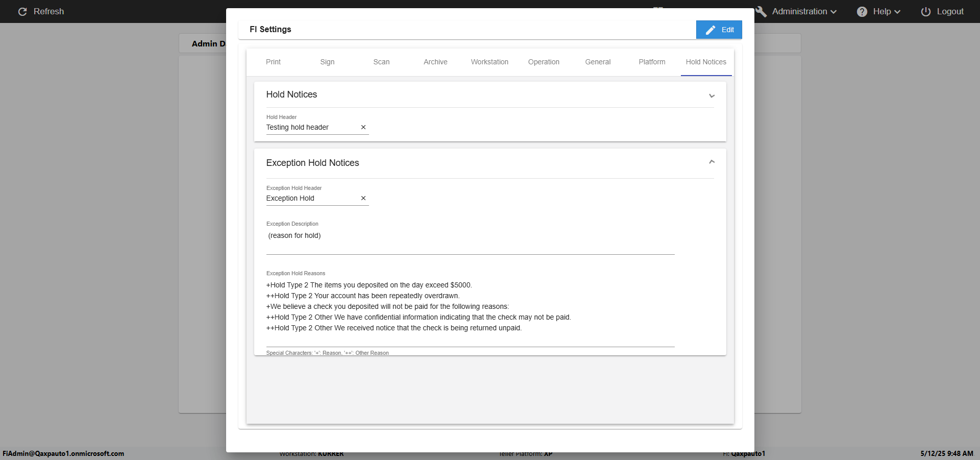Image resolution: width=980 pixels, height=460 pixels.
Task: Open the Platform settings tab
Action: 652,62
